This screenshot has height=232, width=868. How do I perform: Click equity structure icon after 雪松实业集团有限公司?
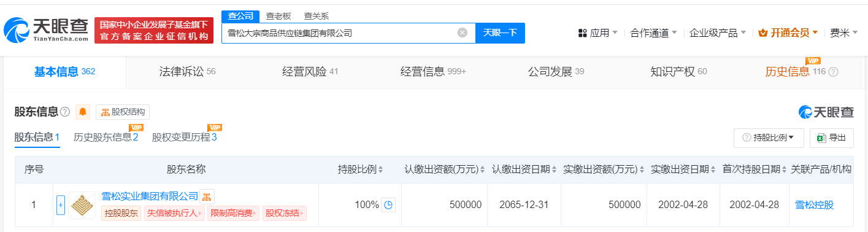tap(207, 196)
